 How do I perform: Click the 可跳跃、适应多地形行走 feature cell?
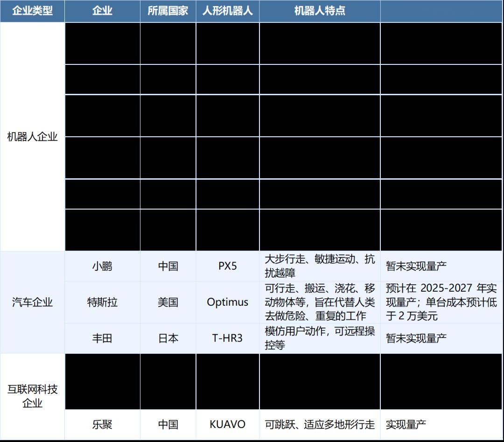320,425
